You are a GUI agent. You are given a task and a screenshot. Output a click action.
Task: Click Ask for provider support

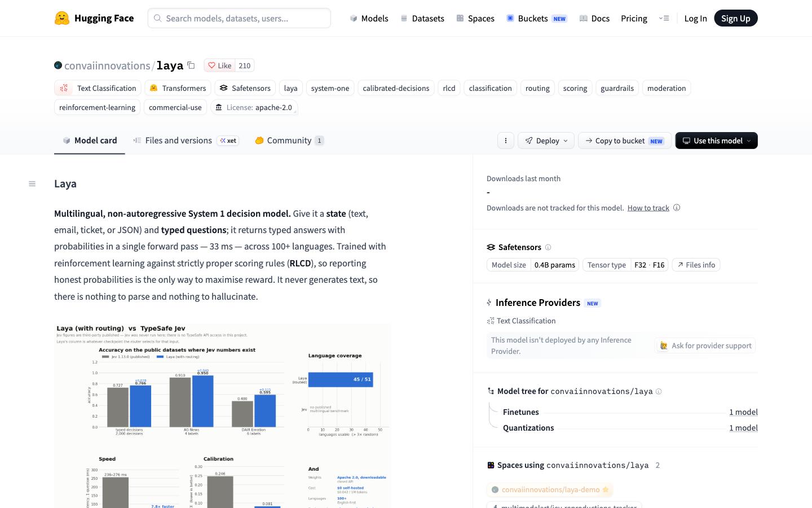(705, 345)
